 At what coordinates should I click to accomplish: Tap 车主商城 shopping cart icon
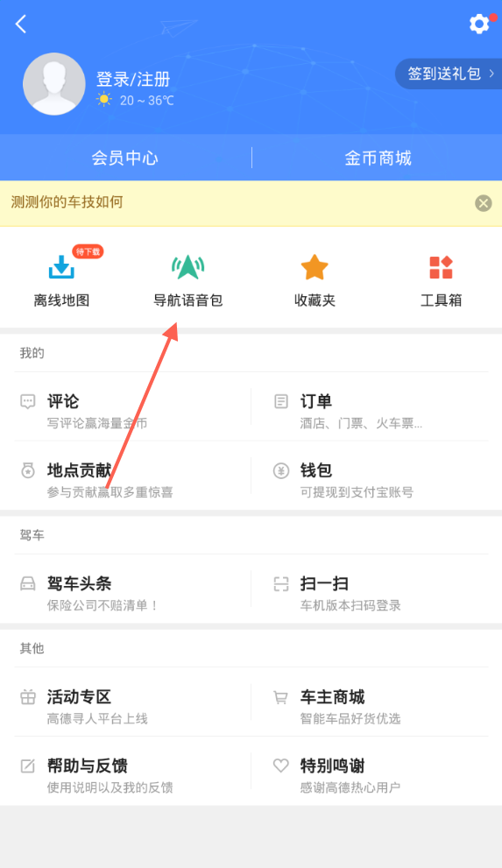[281, 697]
